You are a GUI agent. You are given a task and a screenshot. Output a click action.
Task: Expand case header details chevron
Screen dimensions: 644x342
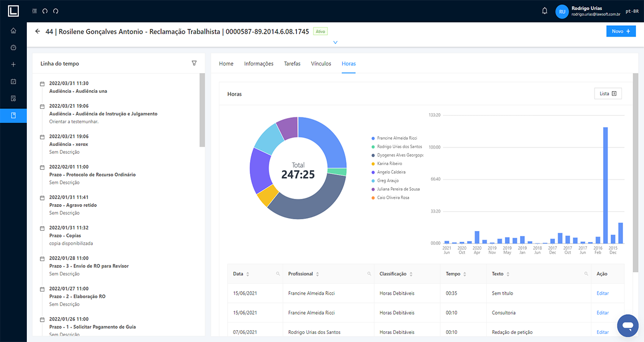pyautogui.click(x=335, y=42)
